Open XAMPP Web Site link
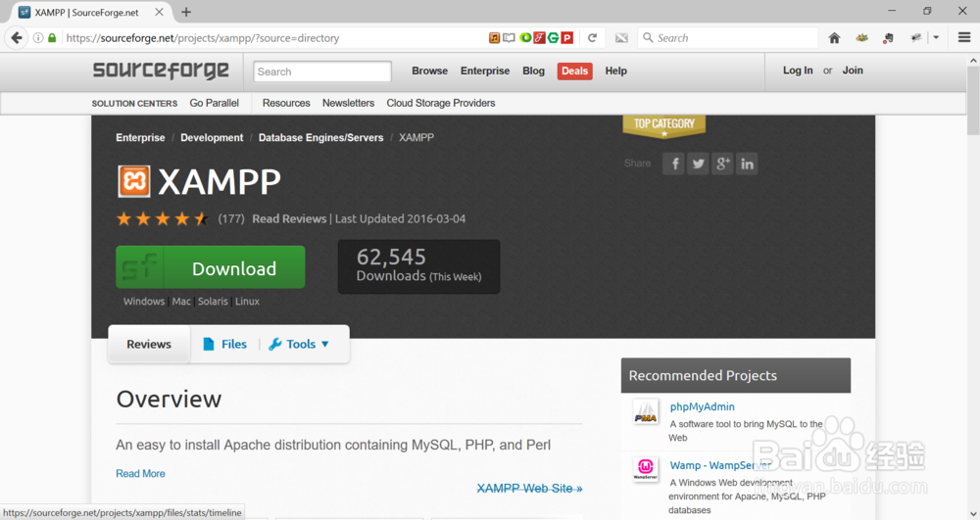This screenshot has height=520, width=980. pos(529,488)
